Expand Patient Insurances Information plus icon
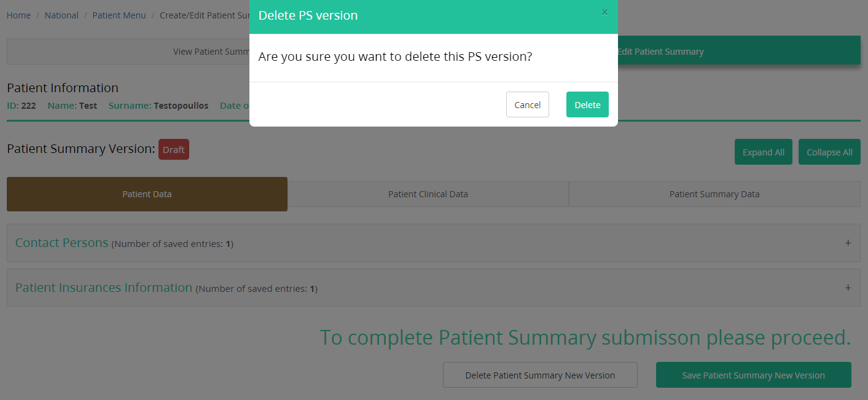868x400 pixels. (x=848, y=288)
